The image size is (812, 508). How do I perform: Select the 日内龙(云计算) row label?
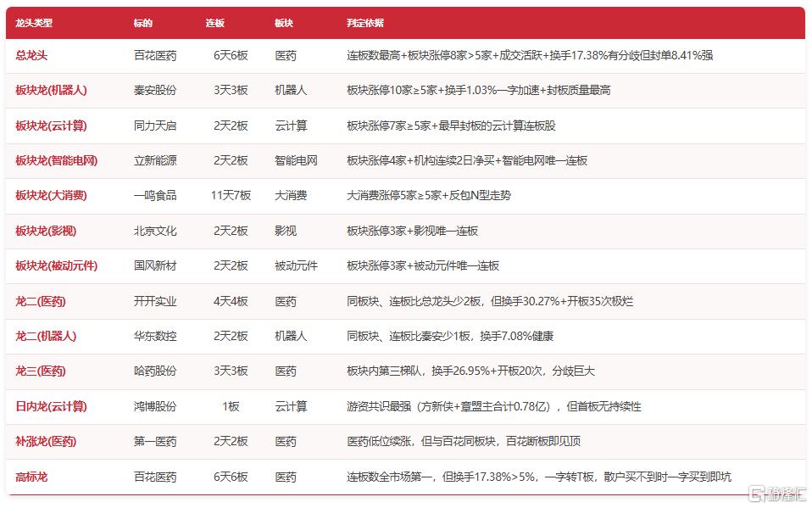51,407
